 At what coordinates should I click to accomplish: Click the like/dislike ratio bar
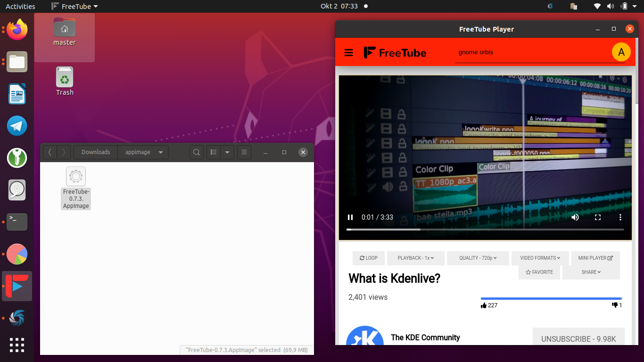click(551, 298)
